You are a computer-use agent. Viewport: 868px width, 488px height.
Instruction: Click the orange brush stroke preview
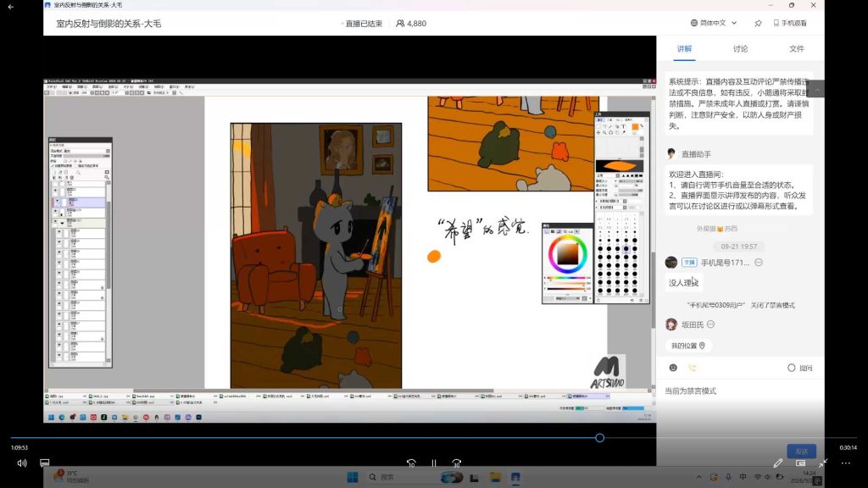pyautogui.click(x=620, y=166)
